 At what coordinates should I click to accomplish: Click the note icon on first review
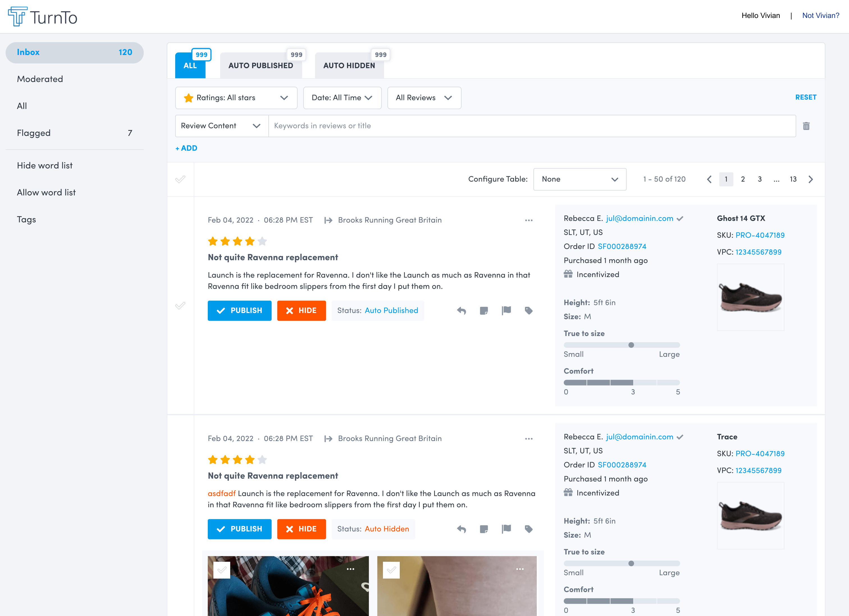[484, 311]
